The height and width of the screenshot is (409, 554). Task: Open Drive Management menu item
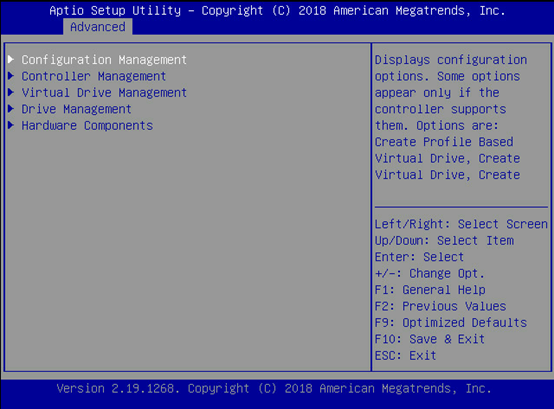point(76,109)
